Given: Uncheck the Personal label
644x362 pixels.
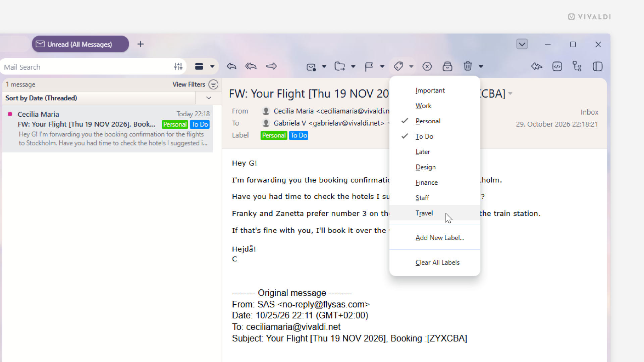Looking at the screenshot, I should (435, 121).
